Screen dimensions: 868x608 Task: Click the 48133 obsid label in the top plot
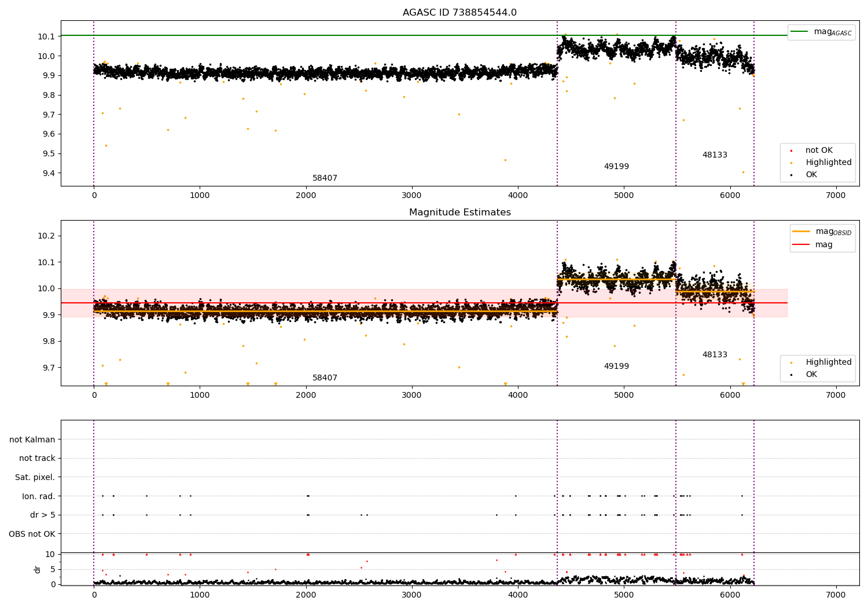pyautogui.click(x=715, y=155)
